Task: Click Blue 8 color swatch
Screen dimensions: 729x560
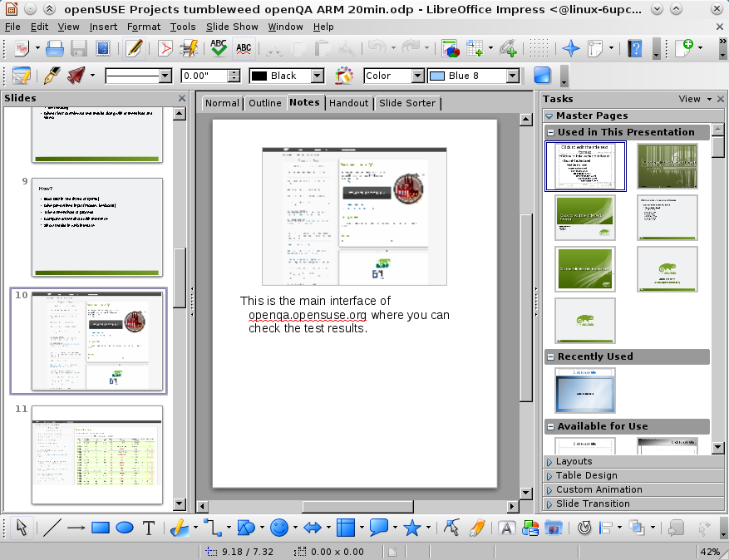Action: (437, 76)
